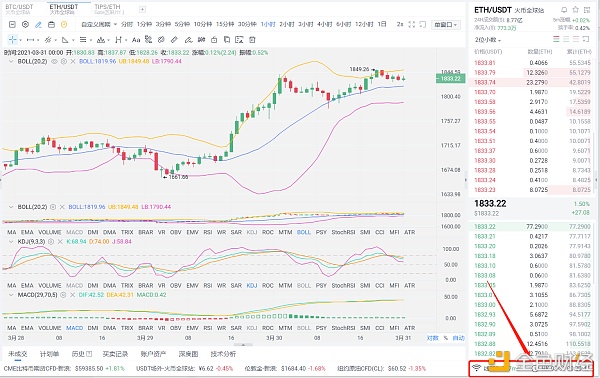The height and width of the screenshot is (378, 600).
Task: Click the blue pencil draw icon
Action: coord(38,24)
